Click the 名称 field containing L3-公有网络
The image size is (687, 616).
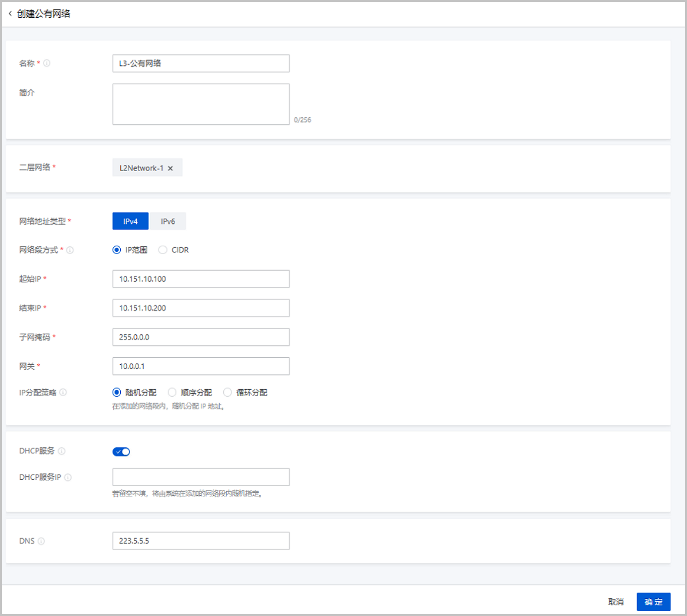pyautogui.click(x=201, y=64)
